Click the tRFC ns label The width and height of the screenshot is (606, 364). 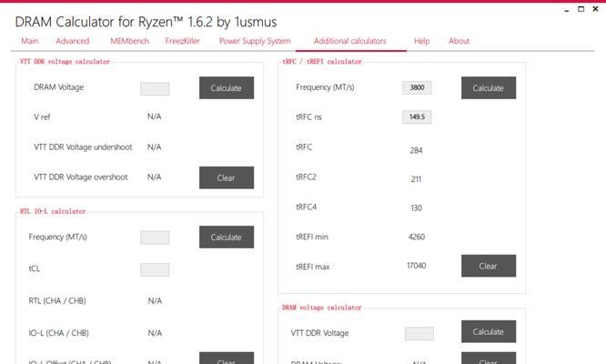[x=308, y=117]
